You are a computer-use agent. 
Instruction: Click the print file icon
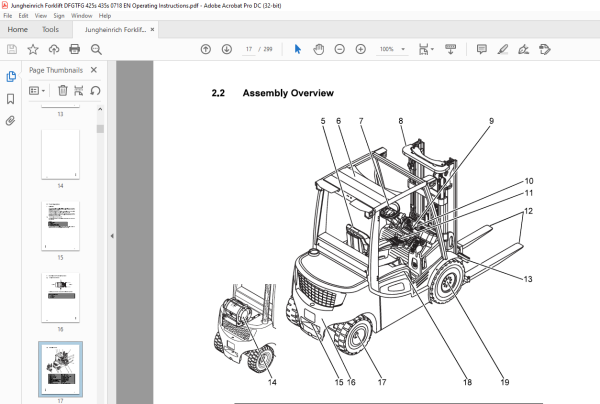75,49
